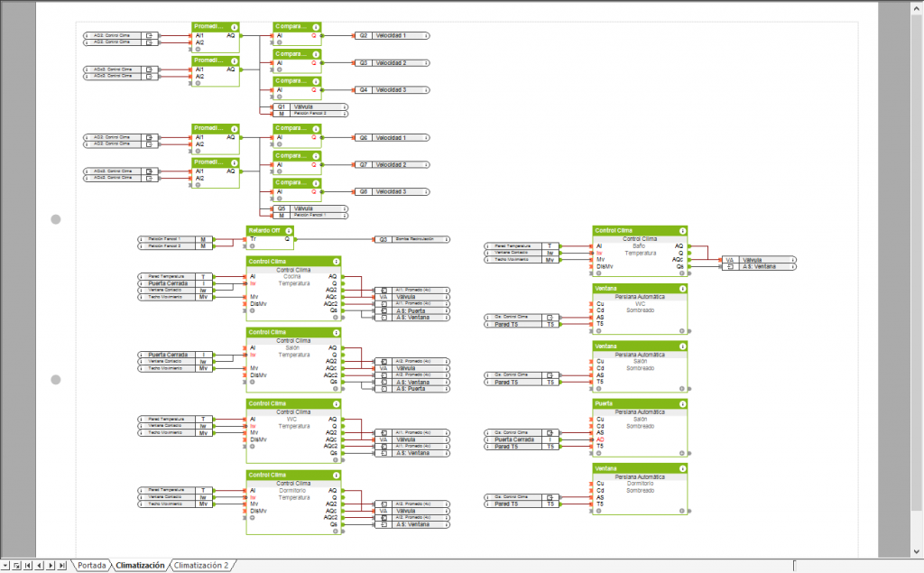Expand the page list dropdown arrow
Viewport: 924px width, 573px height.
tap(5, 566)
